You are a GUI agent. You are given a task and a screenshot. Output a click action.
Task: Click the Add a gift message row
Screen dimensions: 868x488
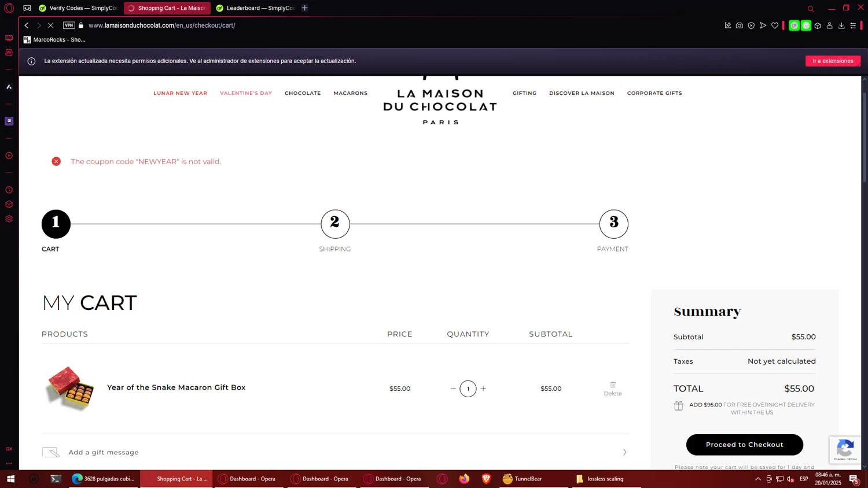[x=335, y=452]
